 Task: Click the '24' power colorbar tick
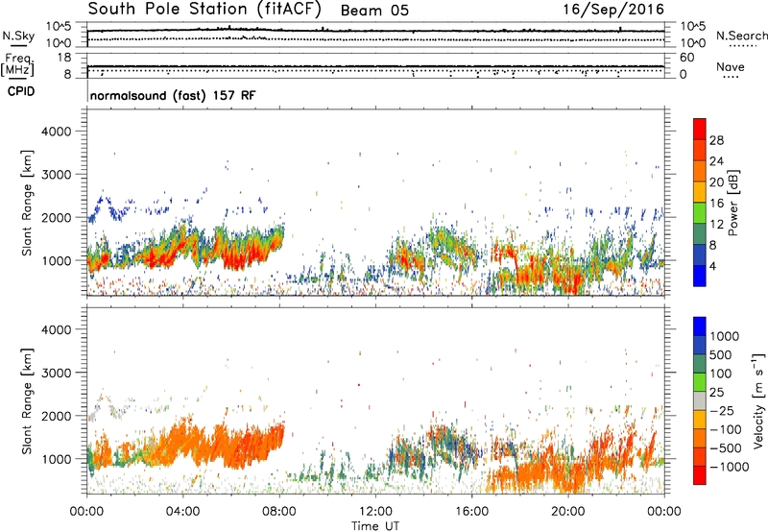click(716, 161)
